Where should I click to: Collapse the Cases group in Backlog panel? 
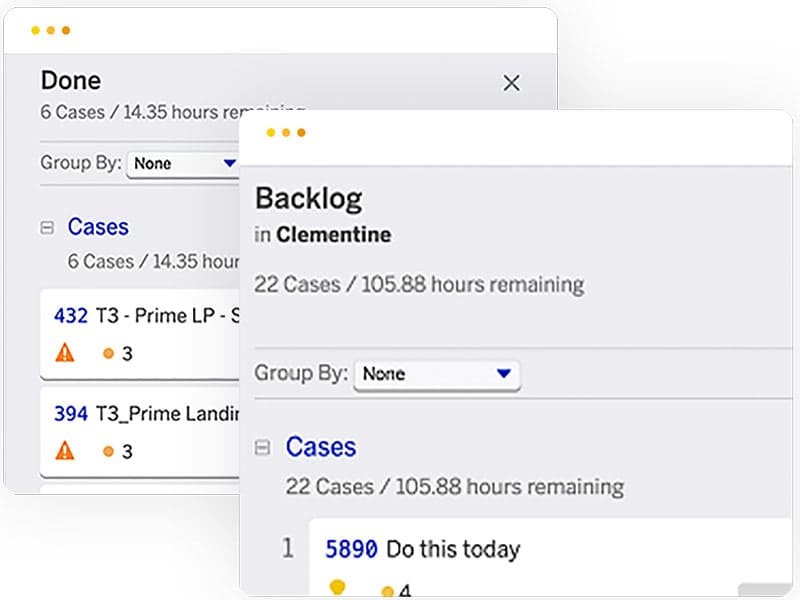coord(263,448)
